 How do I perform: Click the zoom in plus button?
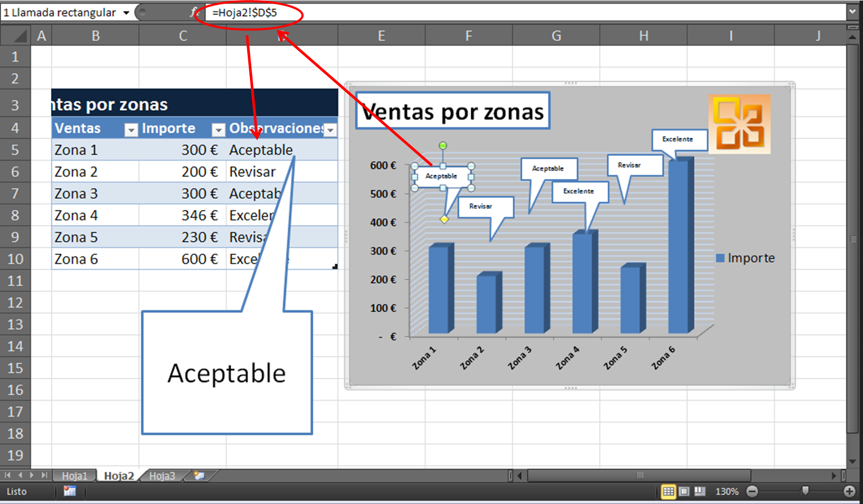click(x=849, y=491)
